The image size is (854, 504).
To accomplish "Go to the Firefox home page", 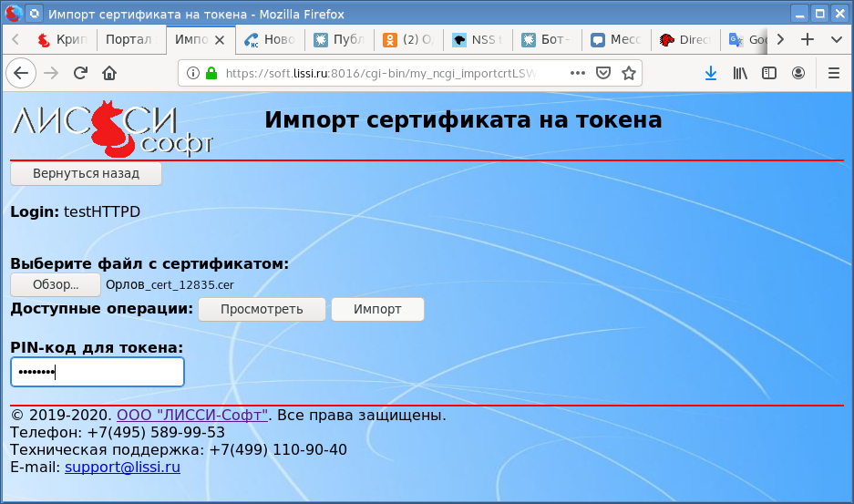I will pyautogui.click(x=108, y=73).
